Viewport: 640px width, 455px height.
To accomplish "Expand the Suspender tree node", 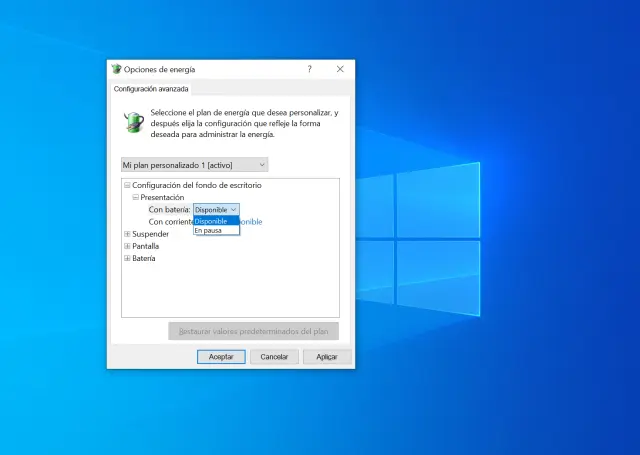I will click(127, 234).
